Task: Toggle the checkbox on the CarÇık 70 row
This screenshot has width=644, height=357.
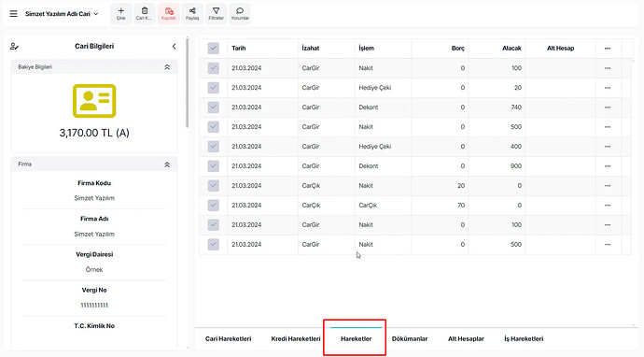Action: [213, 206]
